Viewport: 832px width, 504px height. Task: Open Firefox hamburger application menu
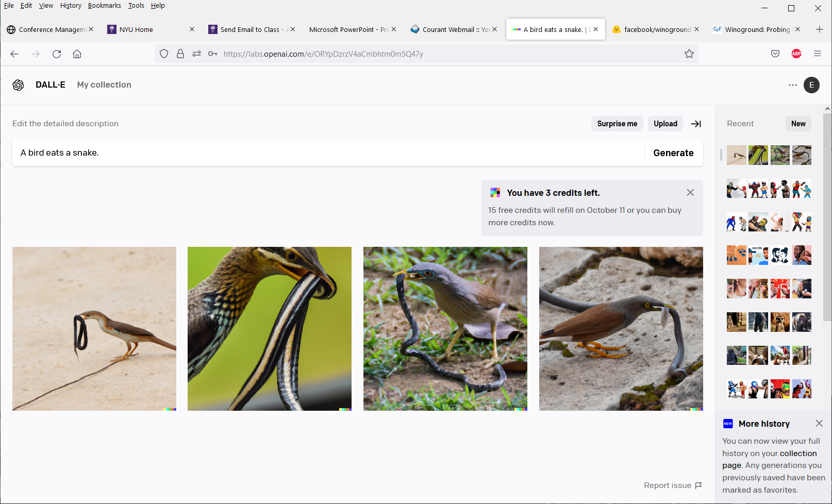click(817, 54)
